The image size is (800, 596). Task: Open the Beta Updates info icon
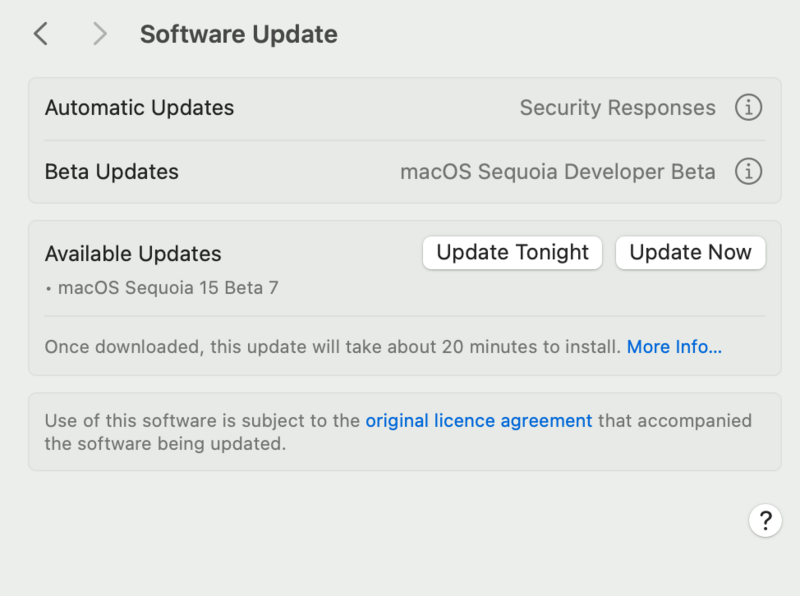coord(748,172)
